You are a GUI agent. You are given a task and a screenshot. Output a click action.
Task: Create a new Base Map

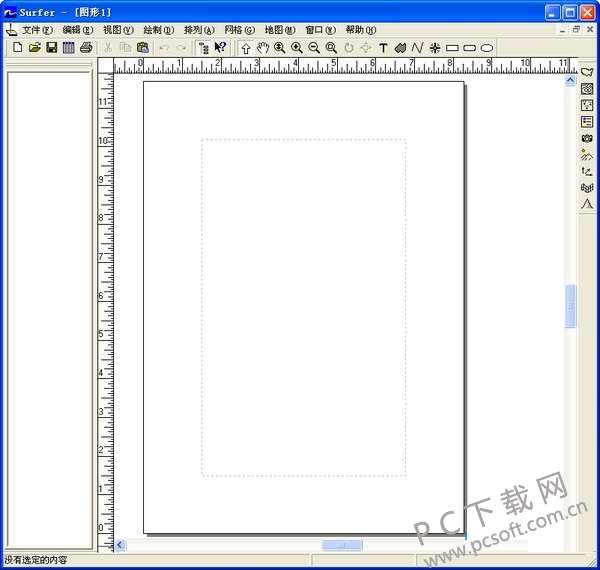click(587, 72)
